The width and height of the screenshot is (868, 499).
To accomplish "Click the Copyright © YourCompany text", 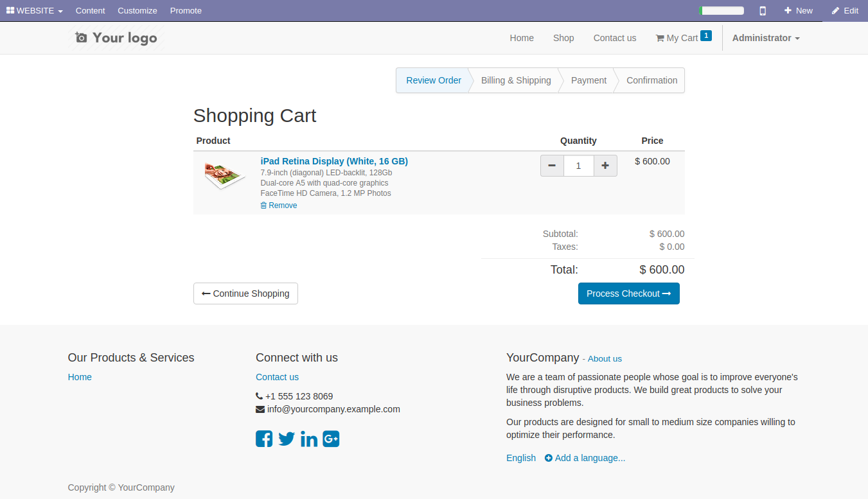I will pos(121,487).
